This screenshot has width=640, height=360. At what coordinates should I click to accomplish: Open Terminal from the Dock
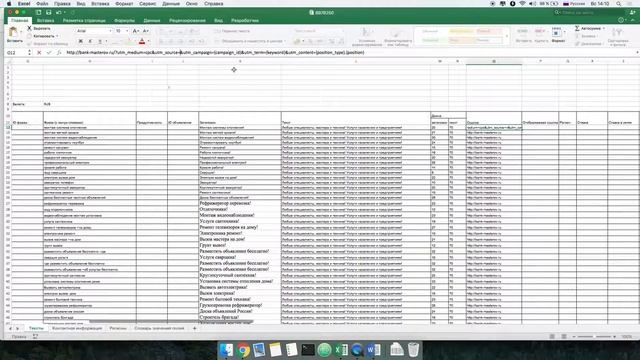(x=308, y=350)
